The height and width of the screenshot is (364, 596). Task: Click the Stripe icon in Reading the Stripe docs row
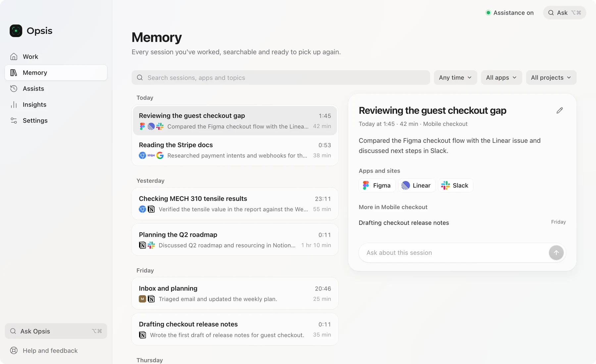click(151, 155)
